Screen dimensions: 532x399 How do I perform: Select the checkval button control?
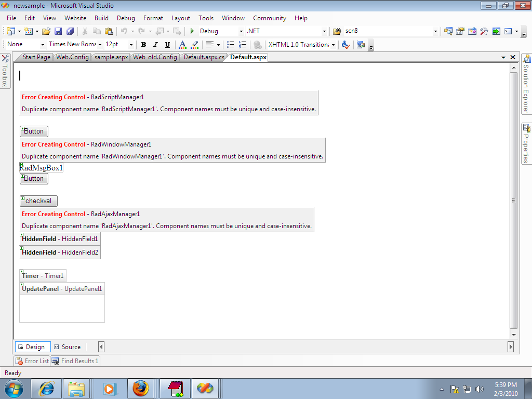38,201
